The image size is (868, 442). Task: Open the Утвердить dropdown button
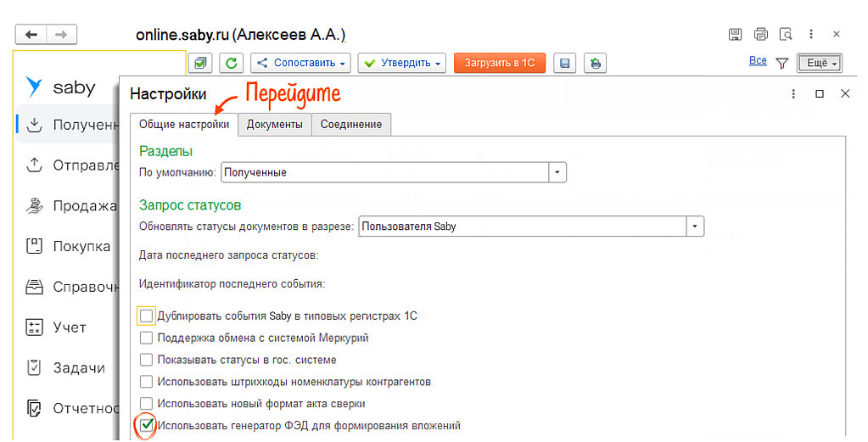[x=402, y=64]
